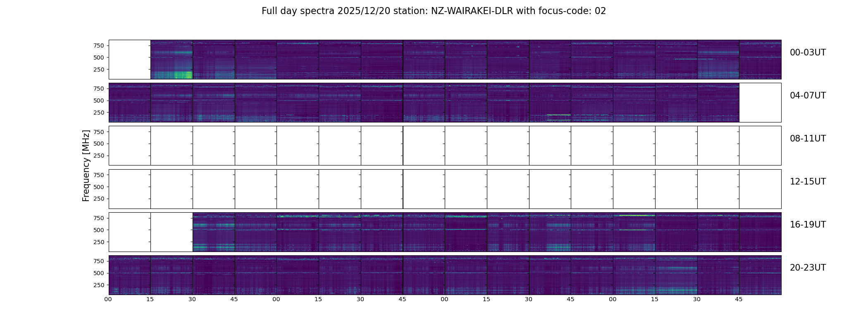Image resolution: width=868 pixels, height=331 pixels.
Task: Click the '20-23UT' row label
Action: click(808, 268)
